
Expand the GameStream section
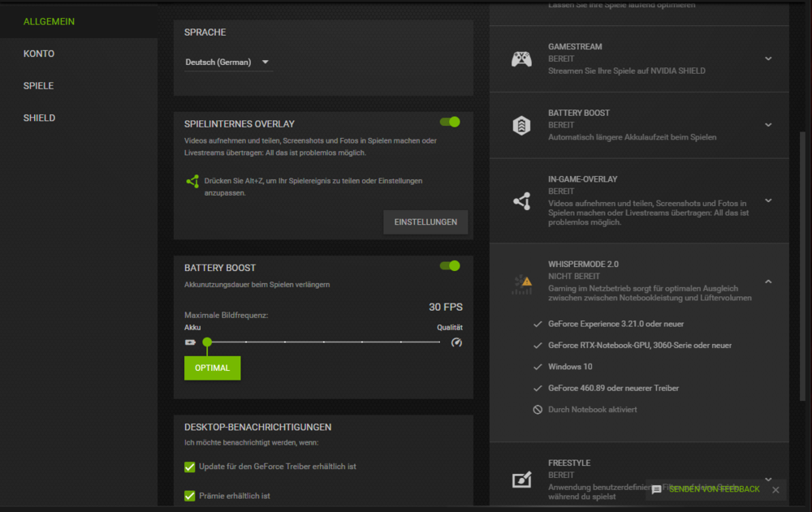[x=768, y=58]
